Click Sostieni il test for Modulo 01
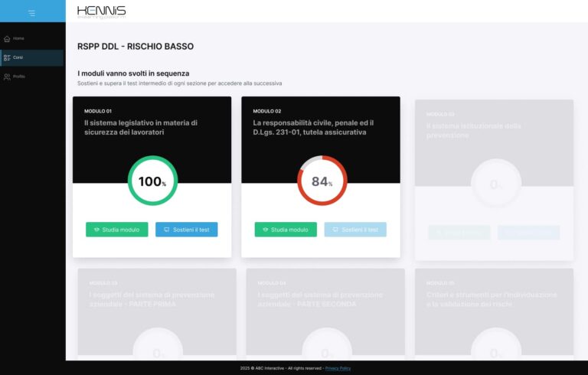Image resolution: width=588 pixels, height=375 pixels. [186, 230]
